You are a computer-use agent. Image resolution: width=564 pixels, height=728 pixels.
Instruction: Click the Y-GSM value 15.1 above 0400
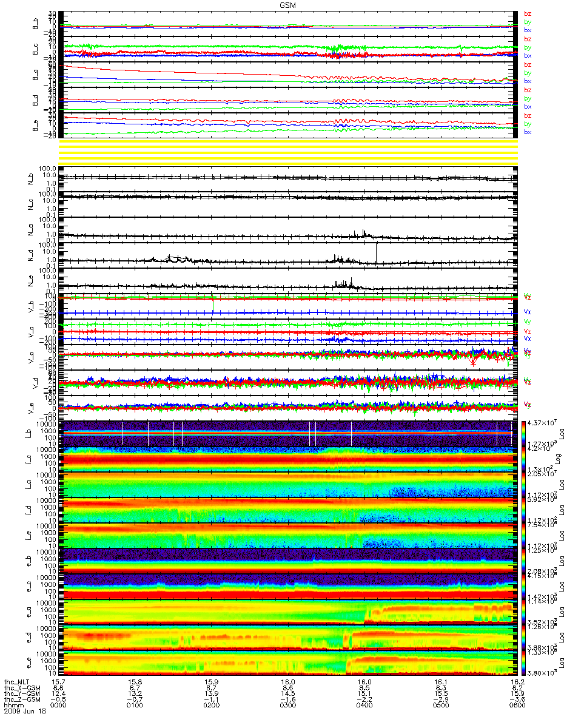[x=364, y=693]
